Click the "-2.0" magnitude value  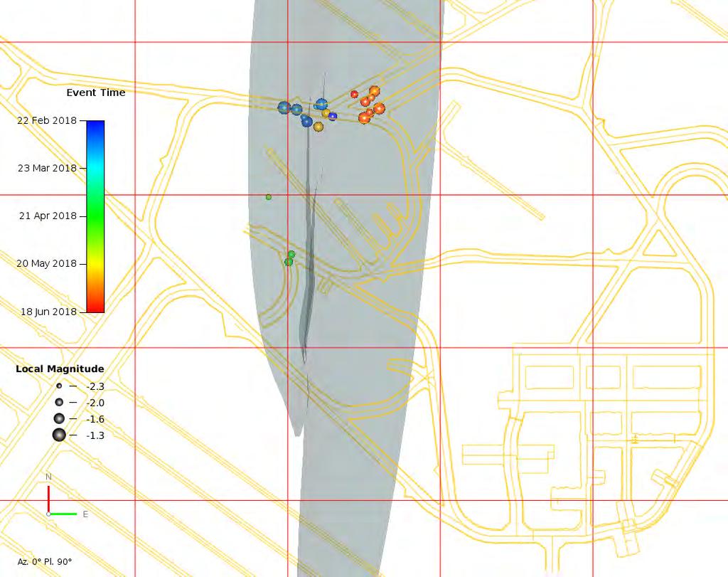click(95, 403)
